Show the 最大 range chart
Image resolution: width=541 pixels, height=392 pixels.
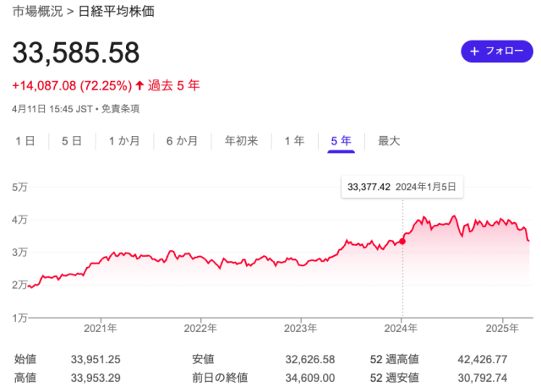389,141
